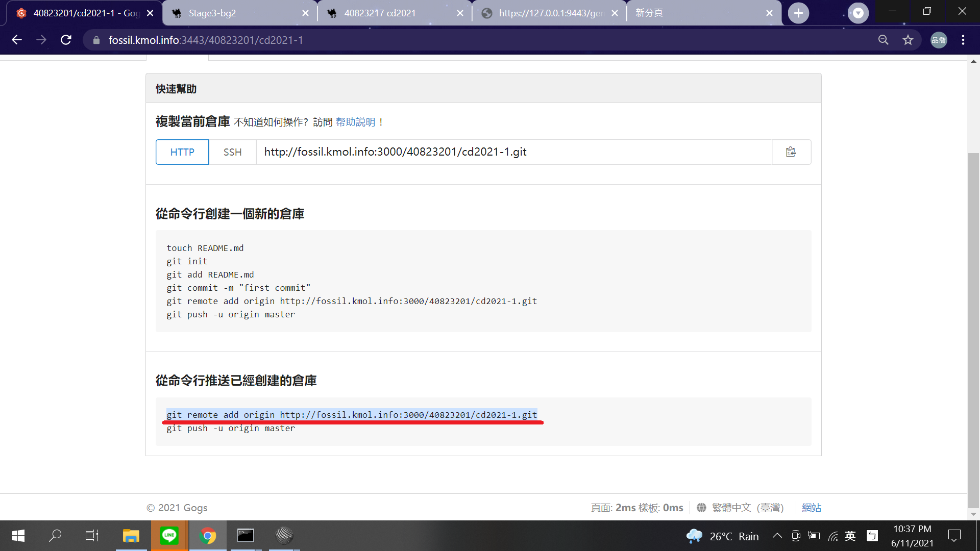This screenshot has height=551, width=980.
Task: Click highlighted git remote add origin line
Action: click(352, 415)
